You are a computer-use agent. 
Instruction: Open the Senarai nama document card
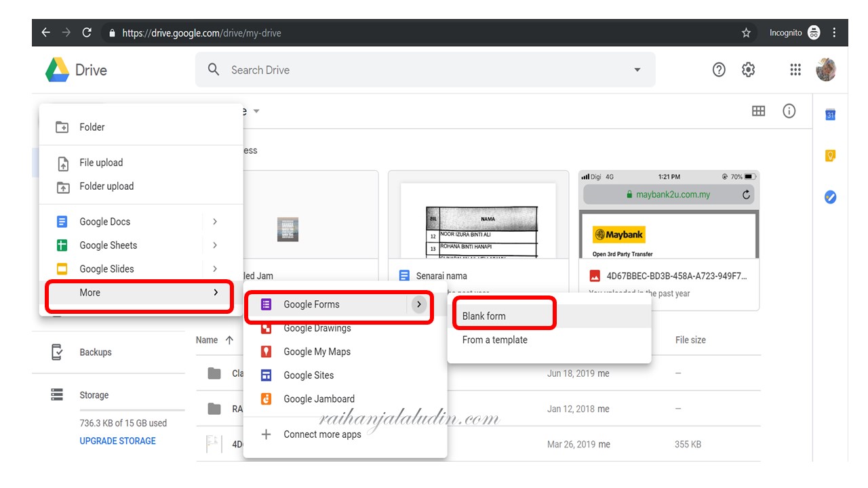pos(478,241)
